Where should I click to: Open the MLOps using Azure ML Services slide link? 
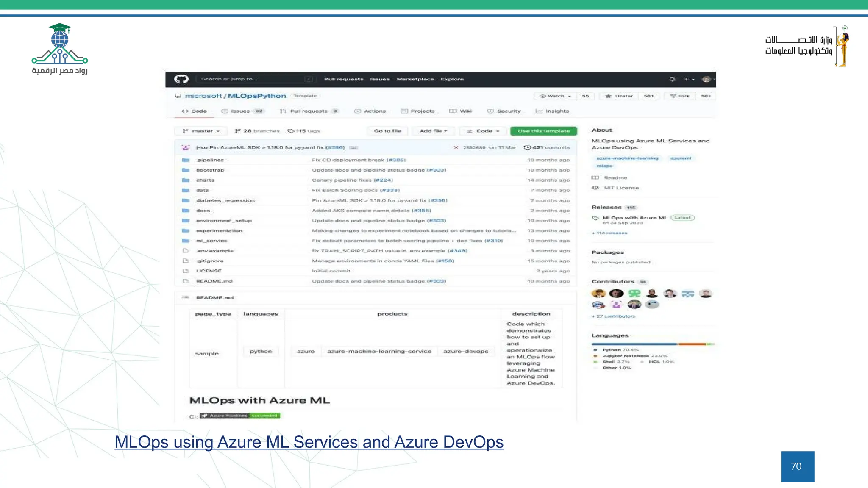tap(309, 442)
